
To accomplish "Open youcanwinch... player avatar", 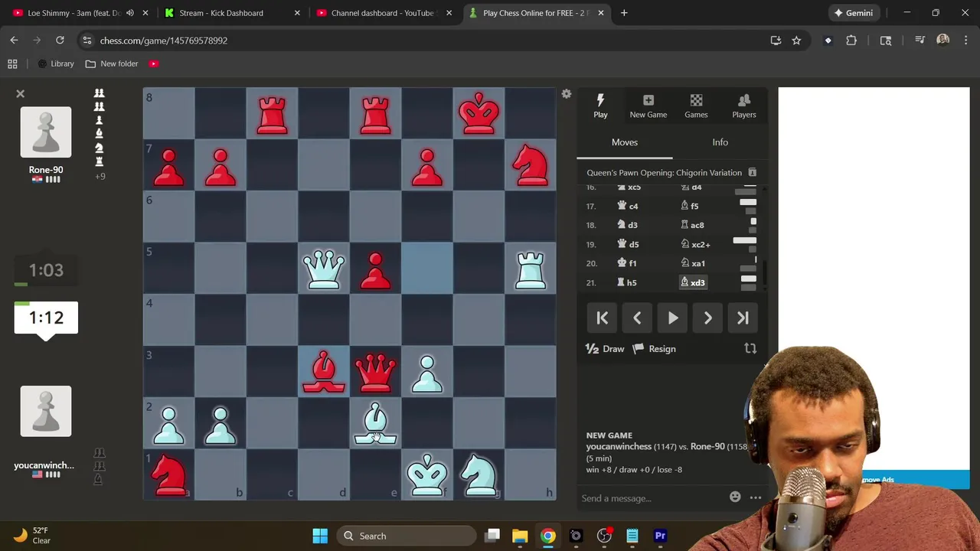I will [46, 412].
